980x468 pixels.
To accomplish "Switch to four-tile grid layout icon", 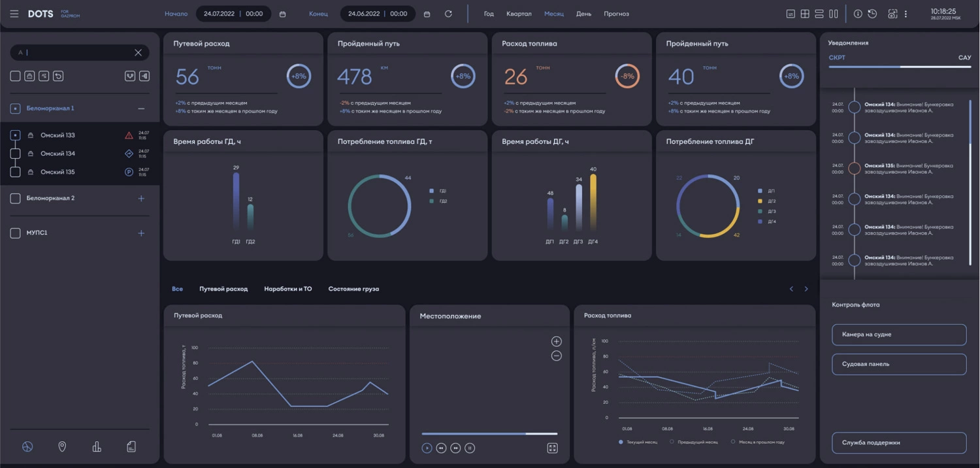I will click(x=805, y=14).
